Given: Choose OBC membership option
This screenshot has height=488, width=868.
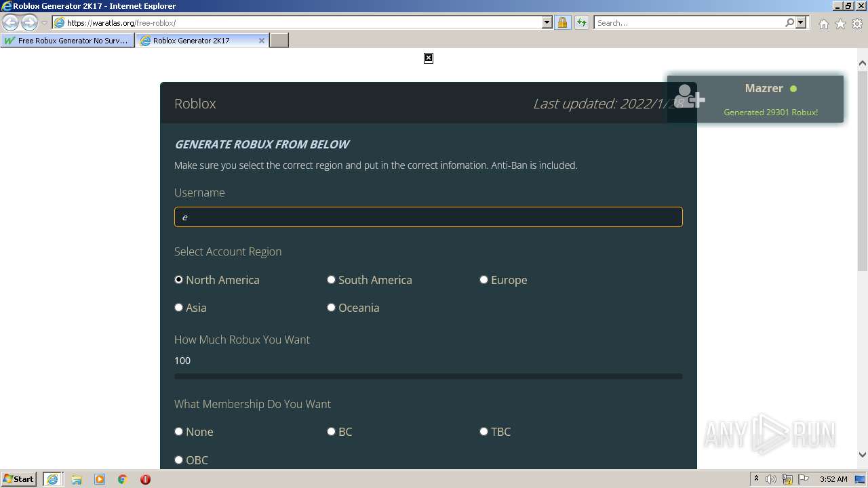Looking at the screenshot, I should (x=179, y=460).
